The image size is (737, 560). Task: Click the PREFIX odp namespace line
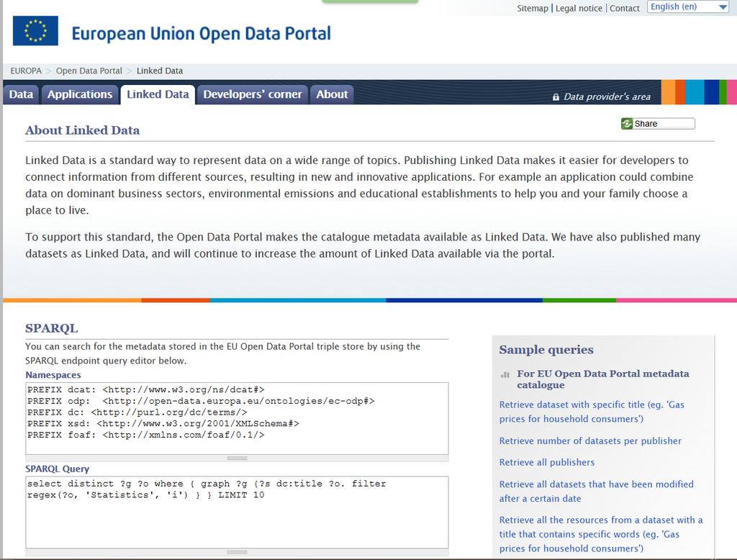[201, 401]
